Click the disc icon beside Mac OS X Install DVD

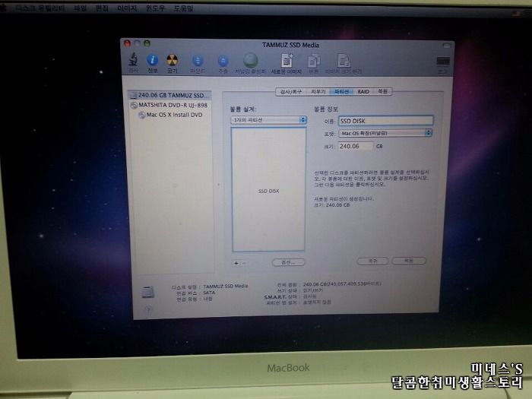(142, 115)
